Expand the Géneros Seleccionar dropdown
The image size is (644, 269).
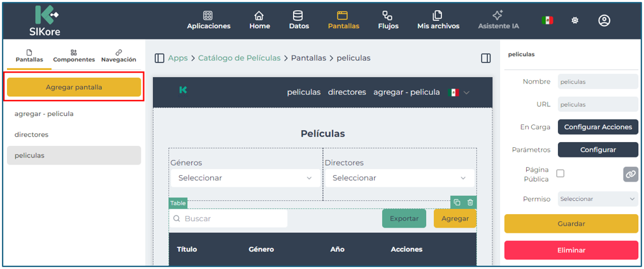(245, 178)
